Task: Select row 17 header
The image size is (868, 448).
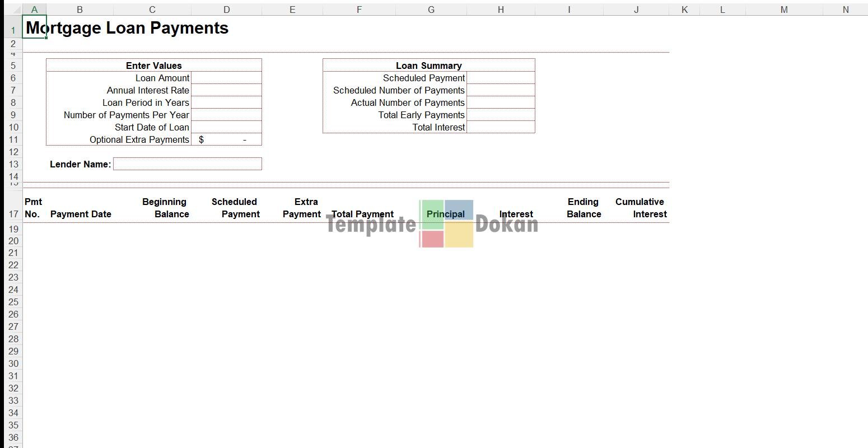Action: pyautogui.click(x=13, y=214)
